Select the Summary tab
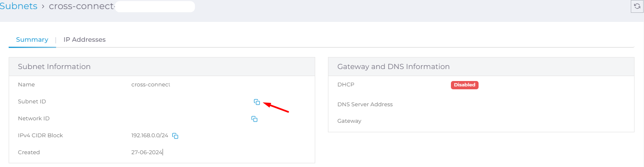The height and width of the screenshot is (167, 644). click(32, 40)
